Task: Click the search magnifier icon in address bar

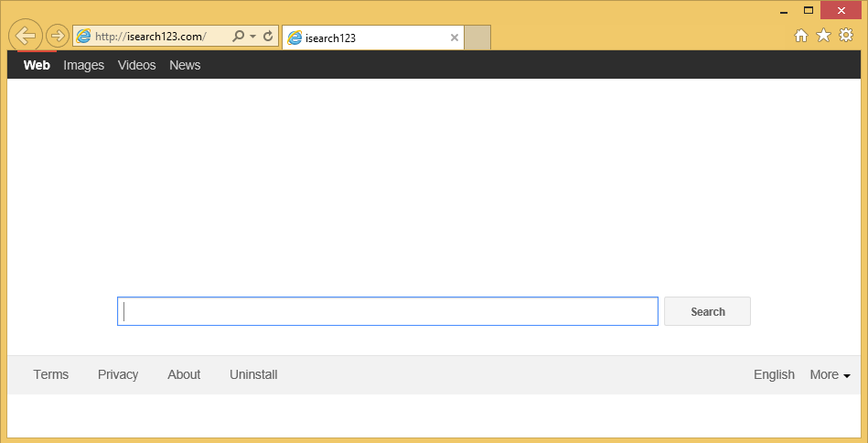Action: [238, 37]
